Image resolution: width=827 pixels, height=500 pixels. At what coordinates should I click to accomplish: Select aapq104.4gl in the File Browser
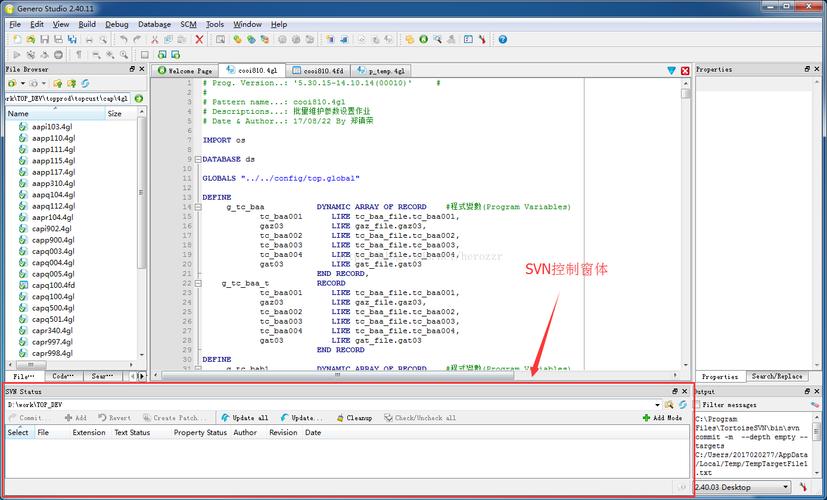tap(53, 195)
